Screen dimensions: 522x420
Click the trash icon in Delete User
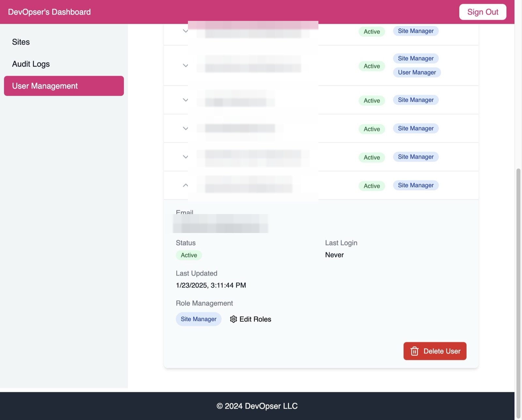(414, 351)
